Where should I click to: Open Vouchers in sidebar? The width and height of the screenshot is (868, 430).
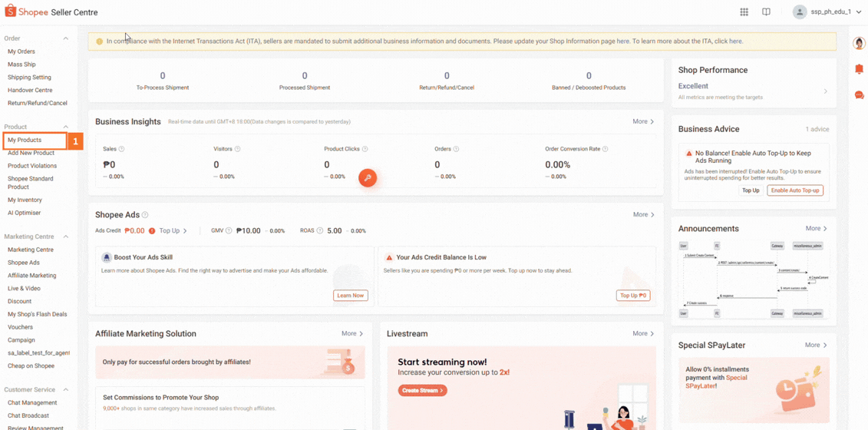tap(21, 327)
